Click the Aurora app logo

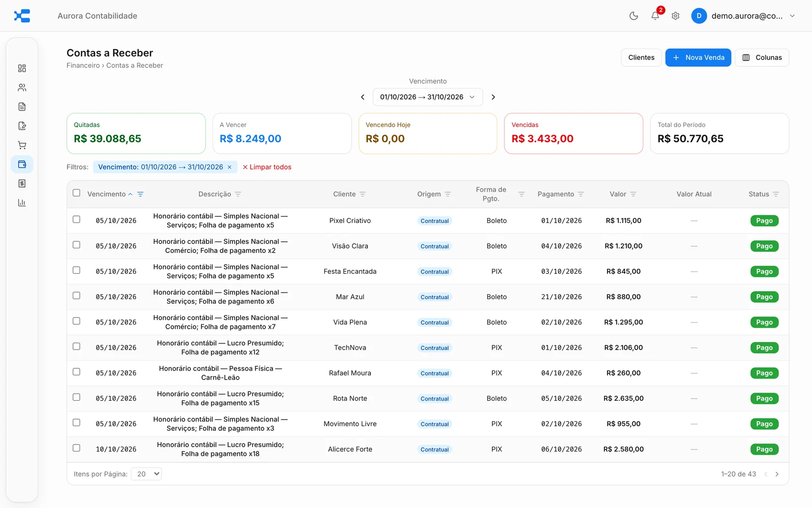click(x=22, y=16)
